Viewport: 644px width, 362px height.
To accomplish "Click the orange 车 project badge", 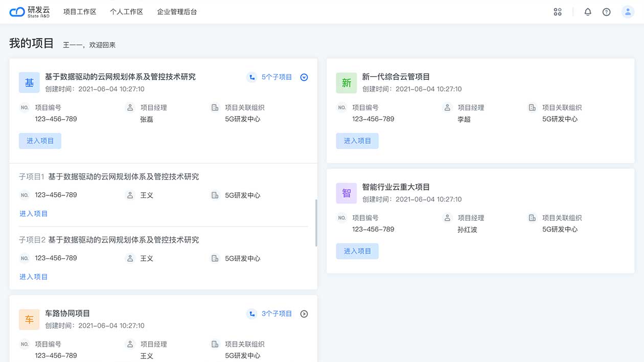I will click(x=29, y=320).
